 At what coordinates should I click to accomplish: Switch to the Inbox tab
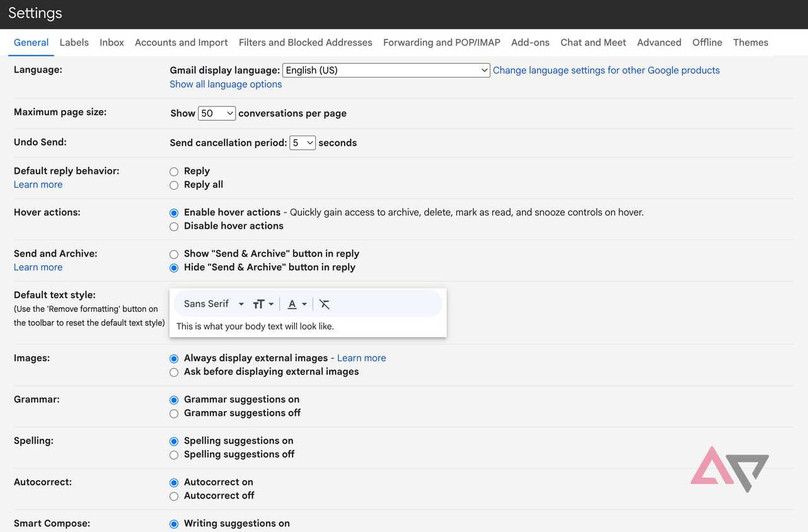[112, 42]
